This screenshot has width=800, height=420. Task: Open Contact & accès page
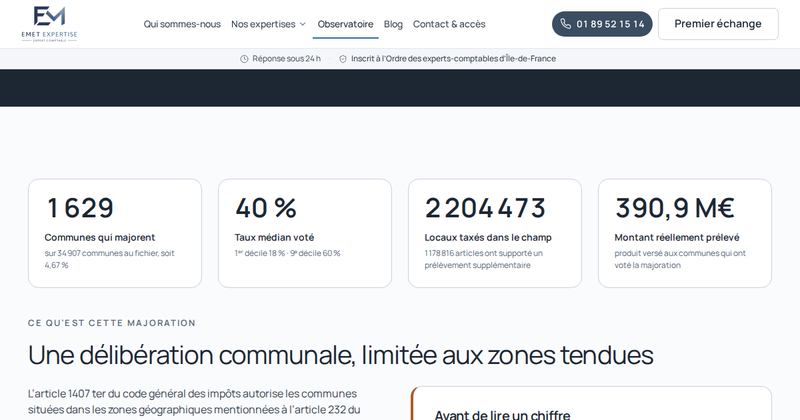click(x=449, y=24)
